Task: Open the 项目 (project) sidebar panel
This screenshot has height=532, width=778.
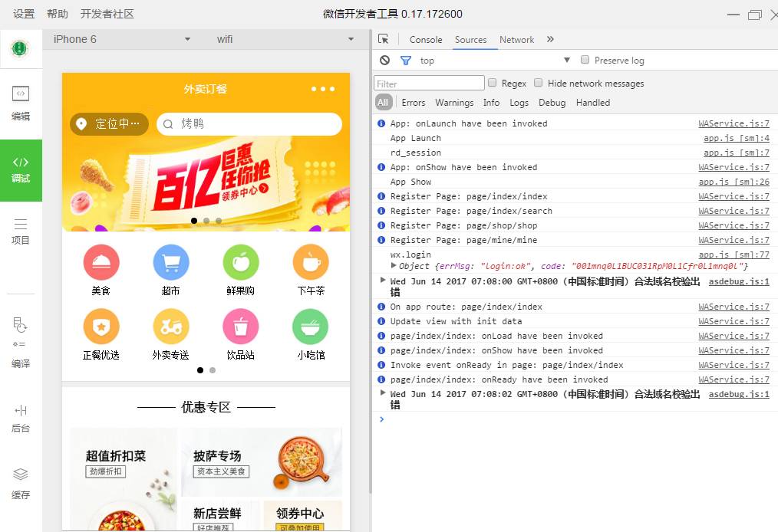Action: [21, 231]
